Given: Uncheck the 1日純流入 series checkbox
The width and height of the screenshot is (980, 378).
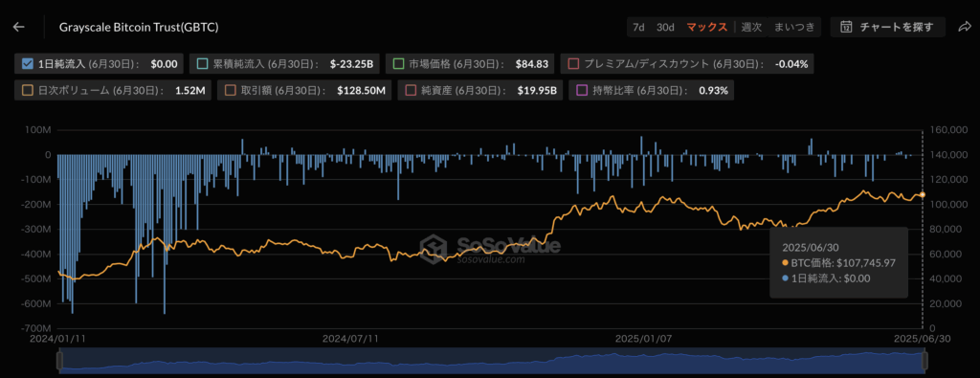Looking at the screenshot, I should [27, 63].
